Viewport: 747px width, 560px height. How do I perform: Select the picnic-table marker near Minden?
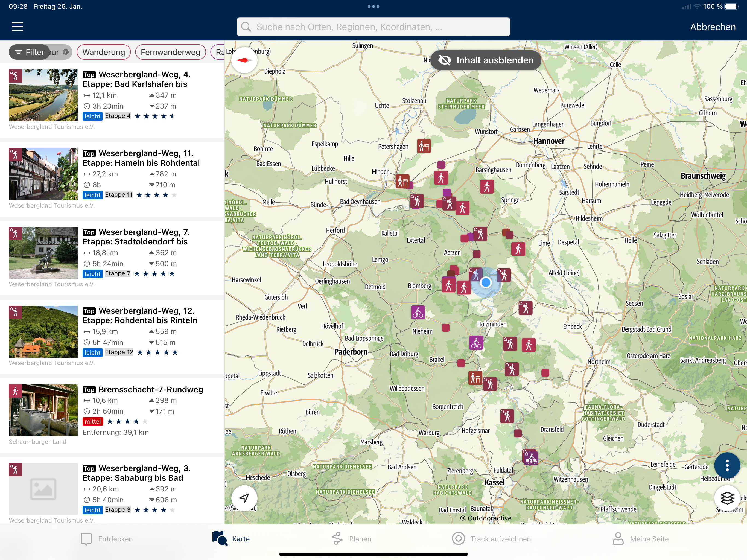(402, 181)
